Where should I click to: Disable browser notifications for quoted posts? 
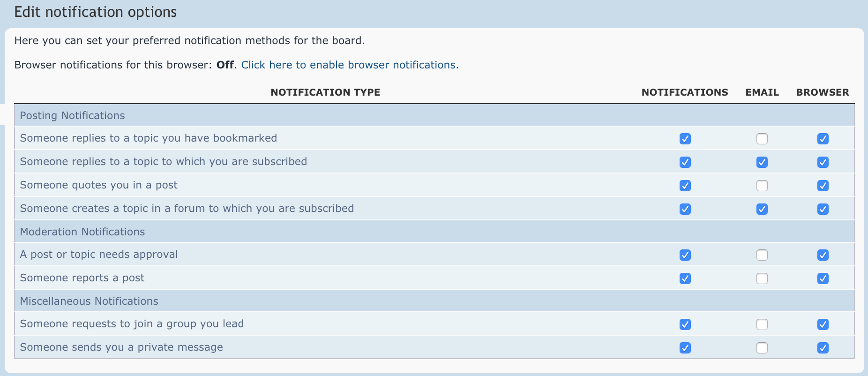(x=823, y=185)
